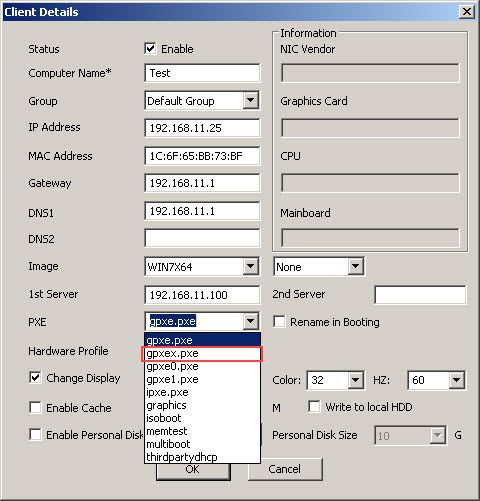Toggle the Change Display checkbox
Viewport: 480px width, 501px height.
tap(35, 377)
